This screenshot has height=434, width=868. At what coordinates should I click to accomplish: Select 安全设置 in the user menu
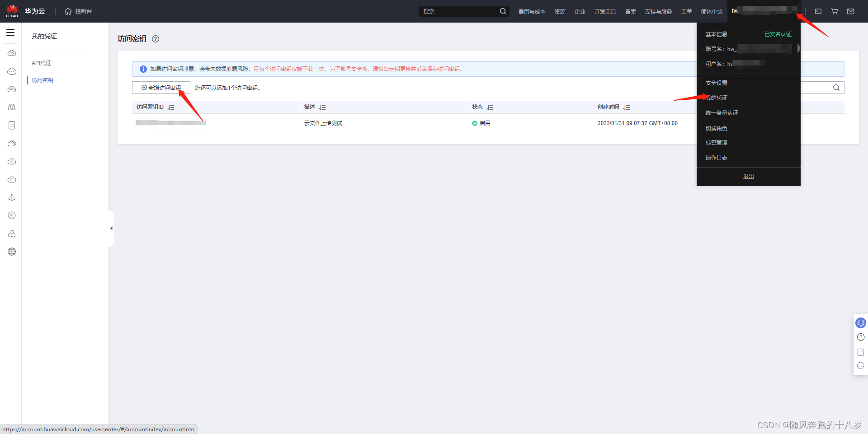click(x=717, y=83)
